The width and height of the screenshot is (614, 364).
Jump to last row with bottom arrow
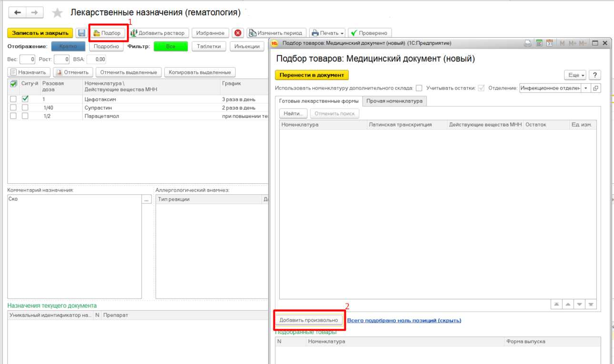(591, 304)
